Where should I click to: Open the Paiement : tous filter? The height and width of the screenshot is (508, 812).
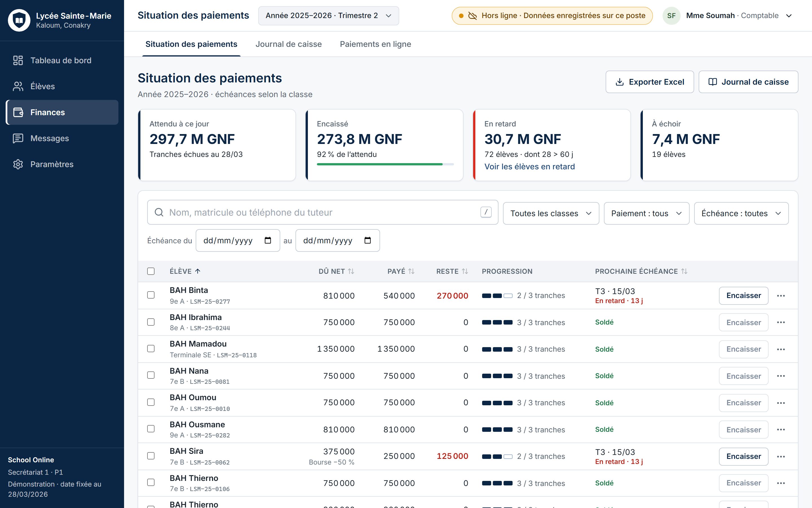click(x=646, y=213)
